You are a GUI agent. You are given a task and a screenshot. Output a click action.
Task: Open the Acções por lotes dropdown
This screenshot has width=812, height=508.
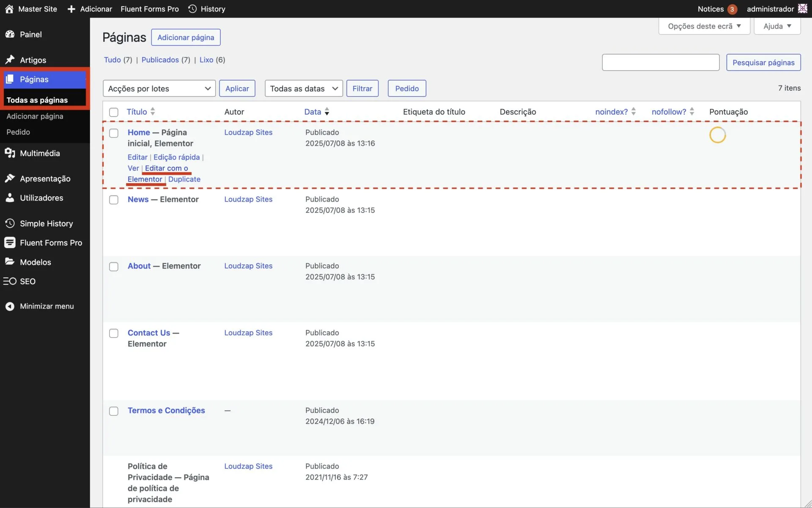[x=159, y=88]
